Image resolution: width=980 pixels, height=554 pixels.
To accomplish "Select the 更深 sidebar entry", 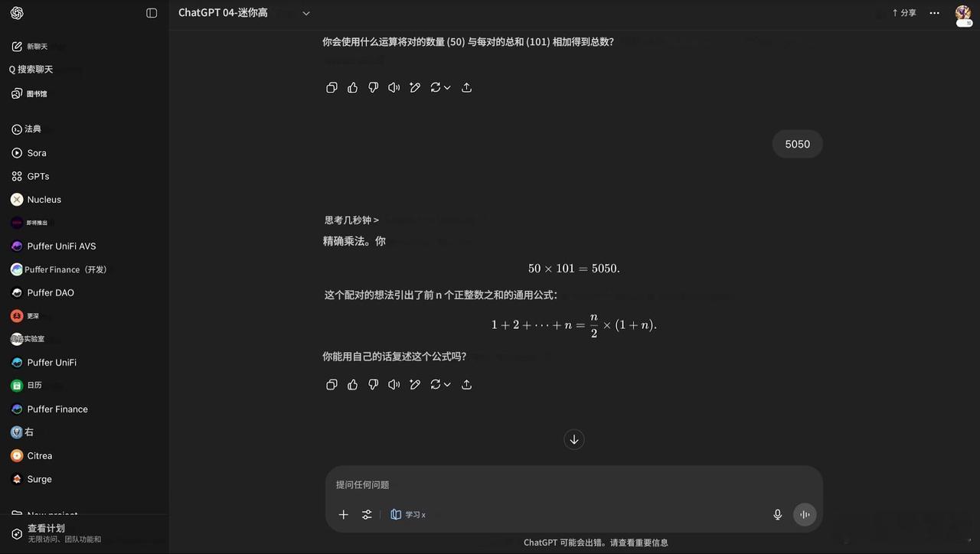I will 26,316.
